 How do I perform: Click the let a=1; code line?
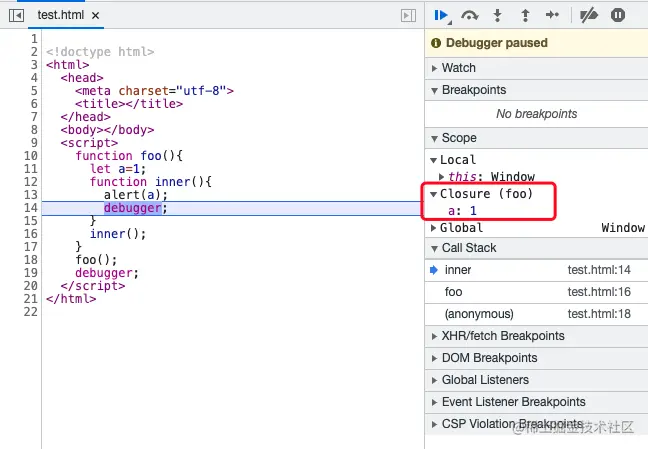[118, 169]
